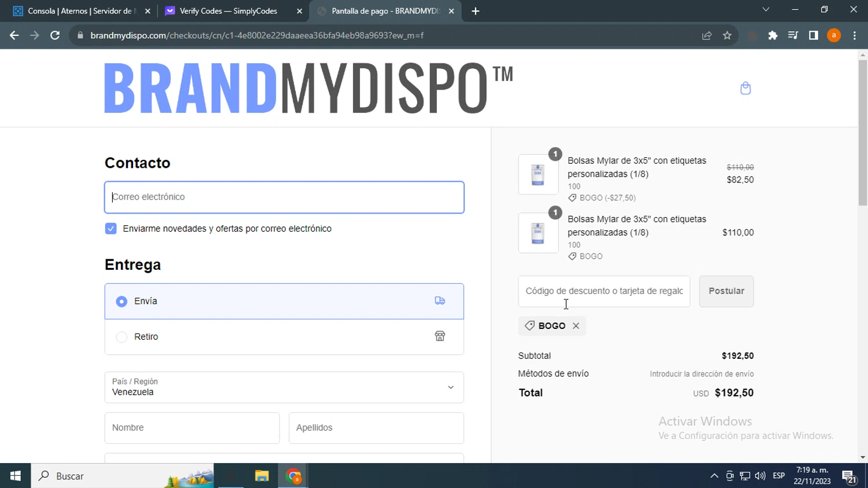Reload the checkout page

coord(55,35)
